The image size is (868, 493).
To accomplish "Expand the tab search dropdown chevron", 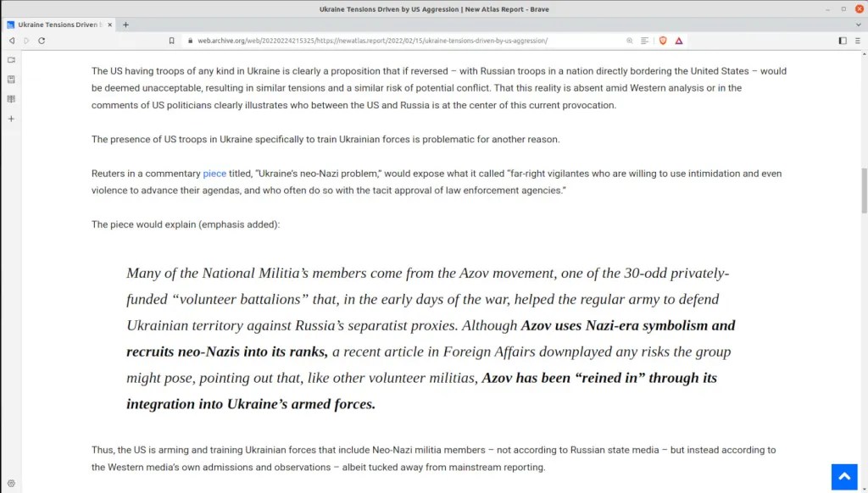I will [x=858, y=25].
